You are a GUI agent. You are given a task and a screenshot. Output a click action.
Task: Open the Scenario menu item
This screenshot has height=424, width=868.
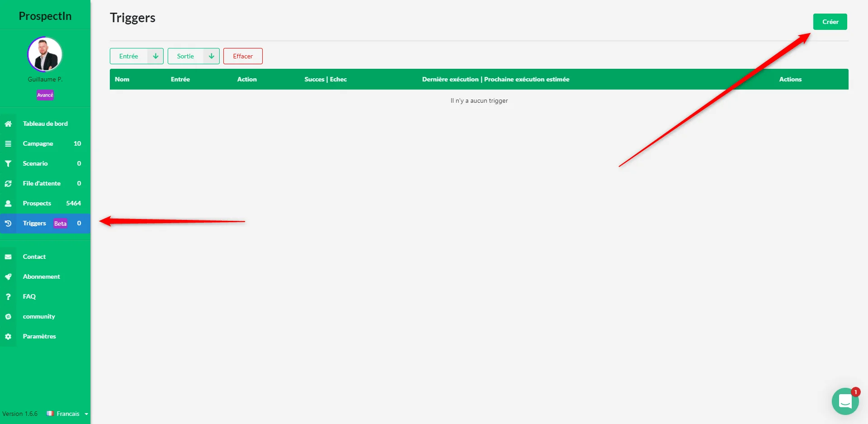(45, 163)
